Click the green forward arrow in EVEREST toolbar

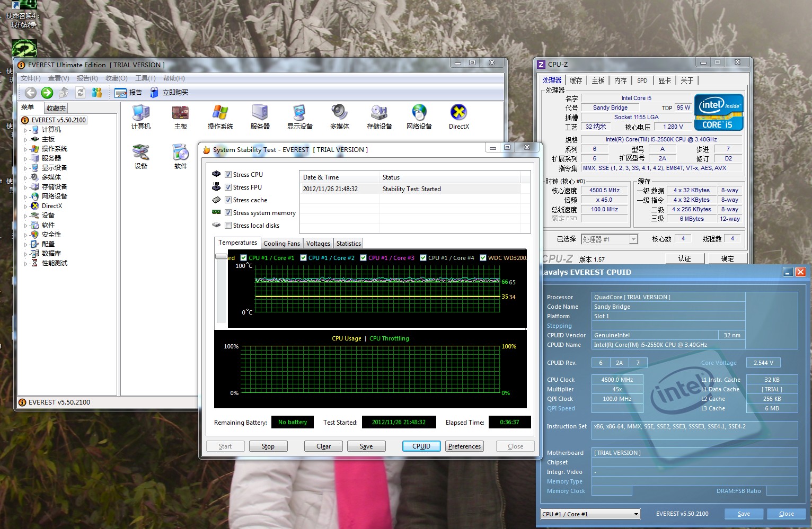point(47,93)
